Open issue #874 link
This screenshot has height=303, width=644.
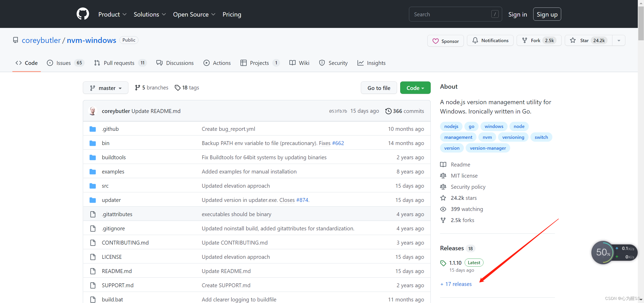point(302,200)
